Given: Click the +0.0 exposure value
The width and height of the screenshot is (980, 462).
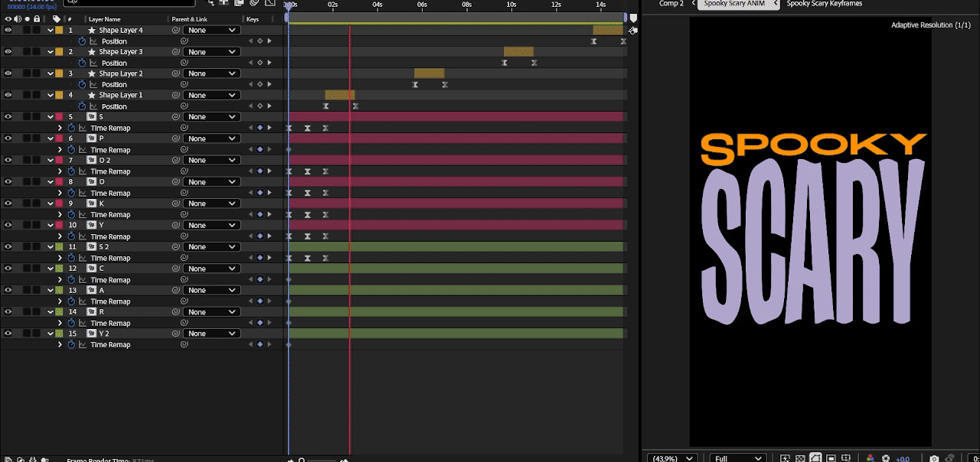Looking at the screenshot, I should coord(903,458).
